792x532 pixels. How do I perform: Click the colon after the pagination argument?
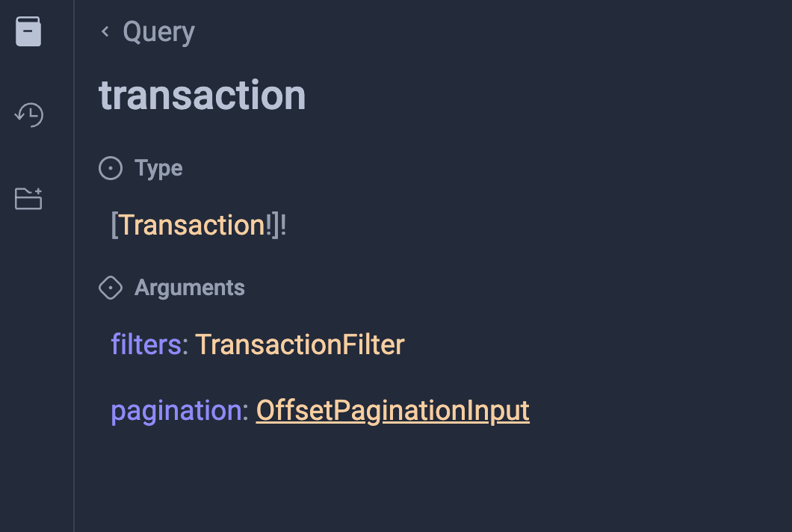pos(246,411)
